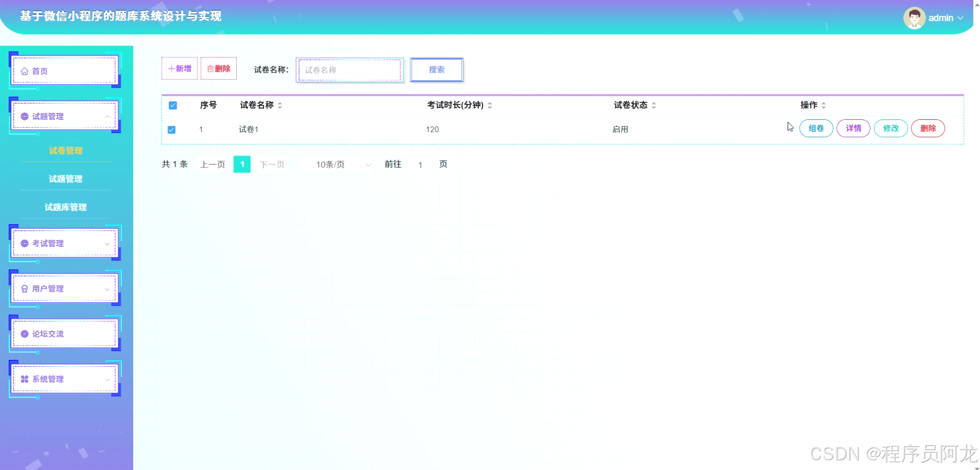Select the 试题管理 submenu item
Image resolution: width=980 pixels, height=470 pixels.
[66, 179]
